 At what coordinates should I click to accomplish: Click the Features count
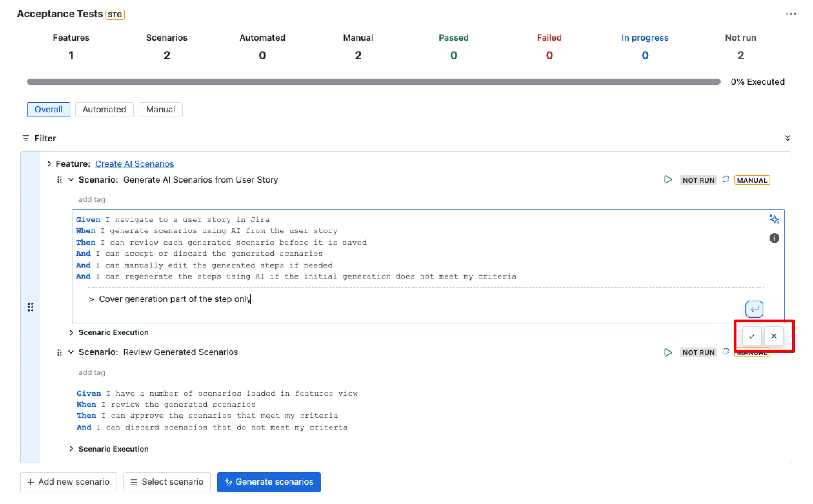[71, 55]
